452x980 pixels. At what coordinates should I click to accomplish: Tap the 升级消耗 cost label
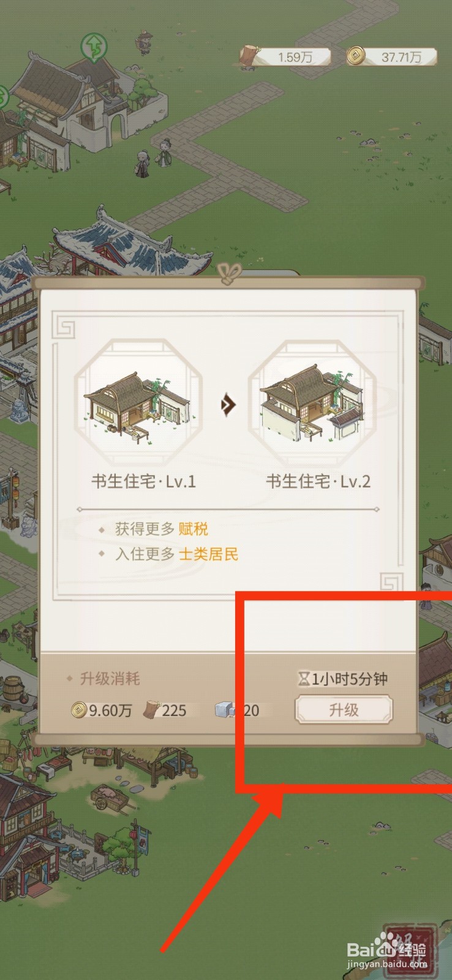pyautogui.click(x=110, y=679)
